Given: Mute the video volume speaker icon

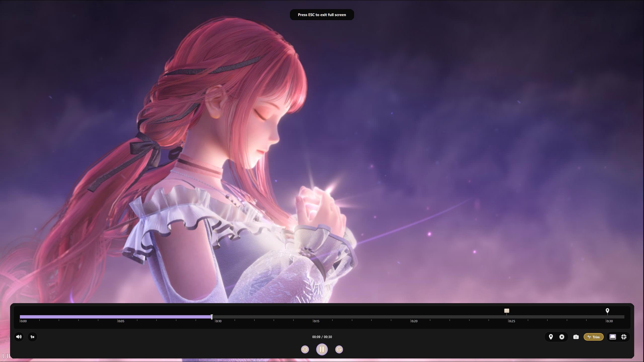Looking at the screenshot, I should 19,337.
